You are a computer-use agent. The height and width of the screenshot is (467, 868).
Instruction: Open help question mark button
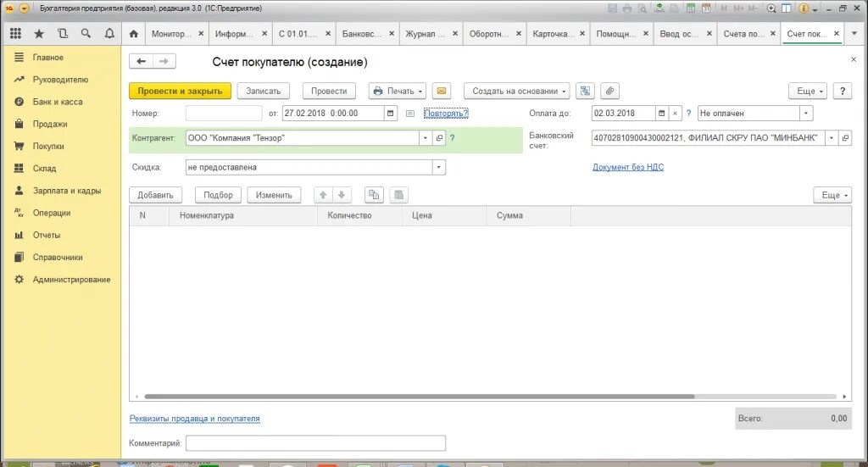[x=843, y=91]
